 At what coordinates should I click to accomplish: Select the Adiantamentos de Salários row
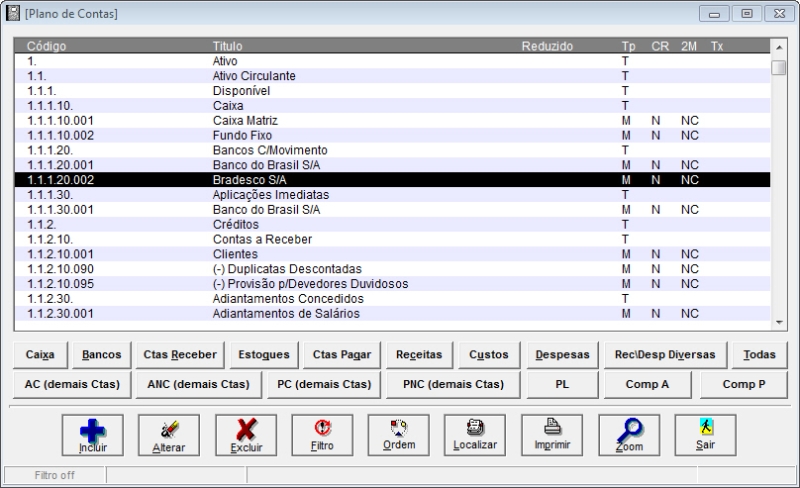pos(392,313)
